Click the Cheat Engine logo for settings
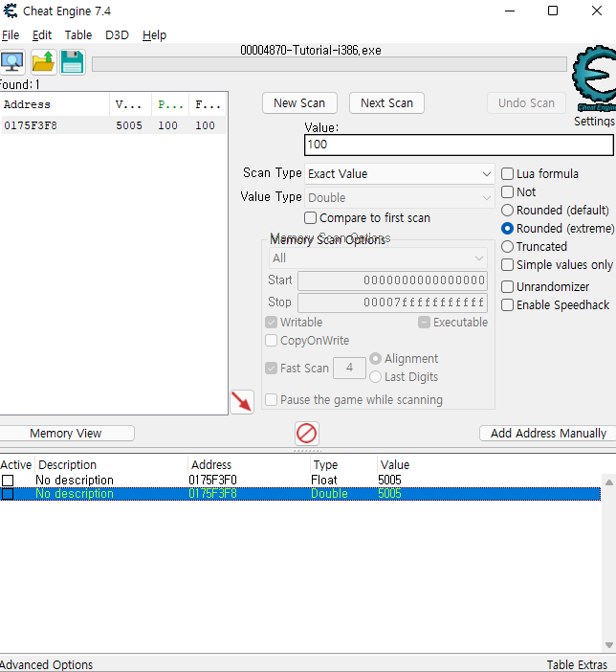The width and height of the screenshot is (616, 672). (x=595, y=78)
